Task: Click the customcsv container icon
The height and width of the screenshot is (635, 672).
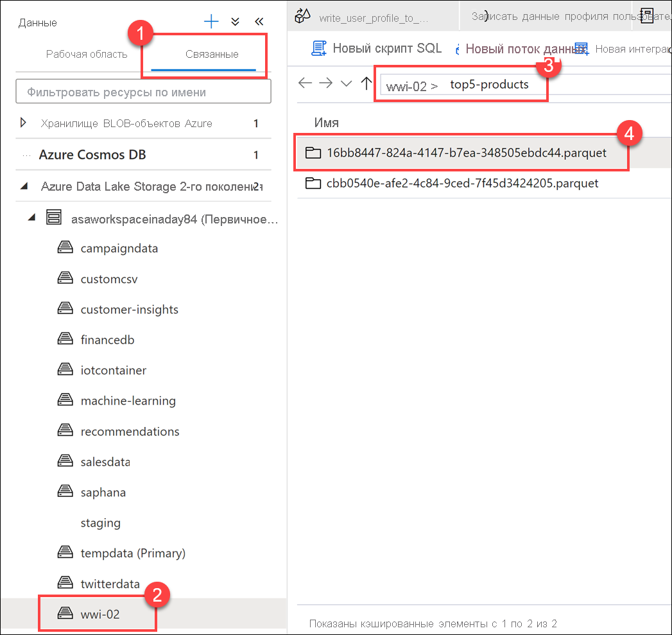Action: (x=65, y=278)
